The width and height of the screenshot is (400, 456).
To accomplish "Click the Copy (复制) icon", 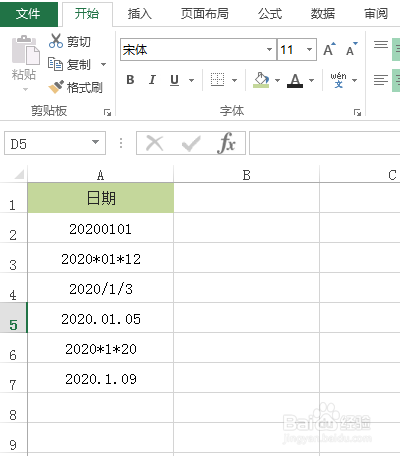I will pos(55,64).
